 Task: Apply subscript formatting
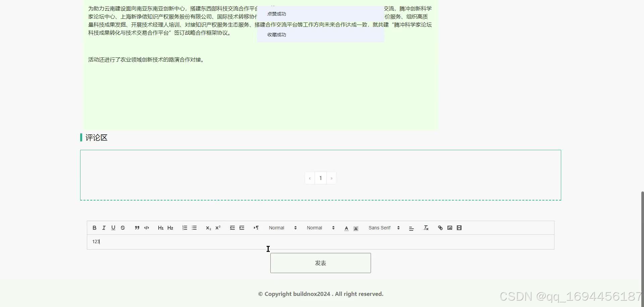coord(208,228)
